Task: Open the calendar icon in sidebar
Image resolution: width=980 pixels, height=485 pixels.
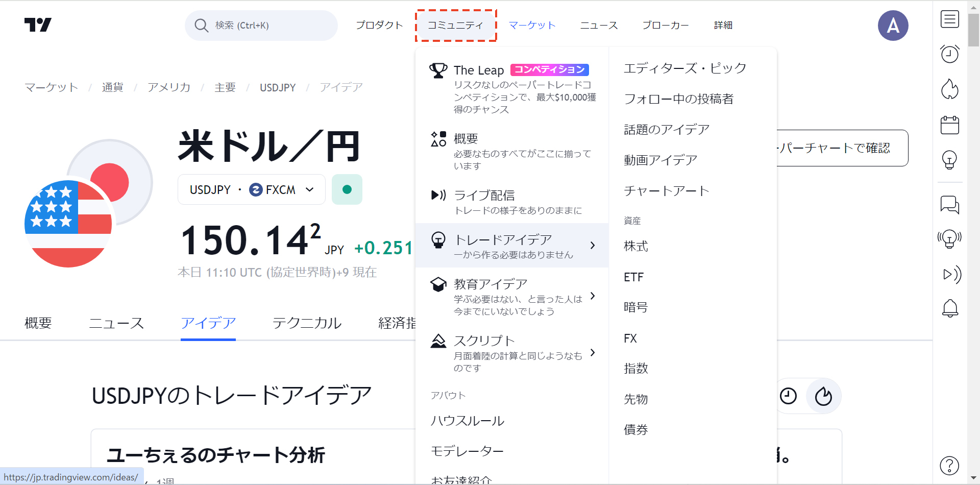Action: pos(949,125)
